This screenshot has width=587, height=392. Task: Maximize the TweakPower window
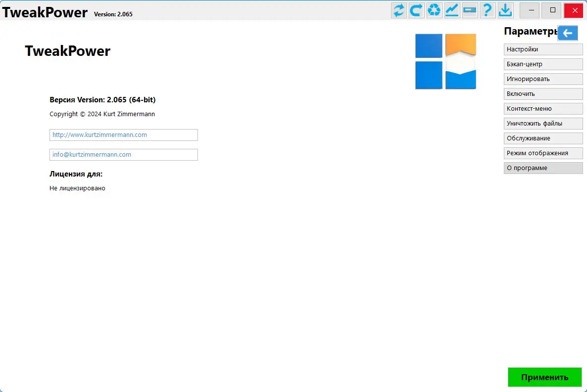[552, 10]
